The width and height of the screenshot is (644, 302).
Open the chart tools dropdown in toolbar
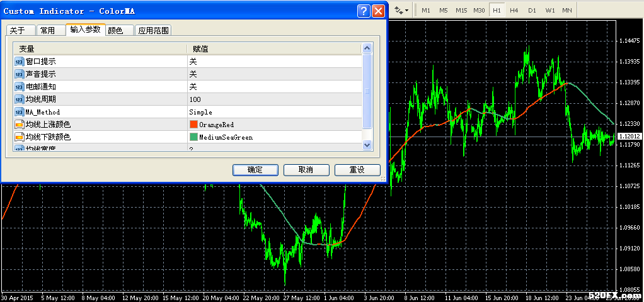(401, 10)
